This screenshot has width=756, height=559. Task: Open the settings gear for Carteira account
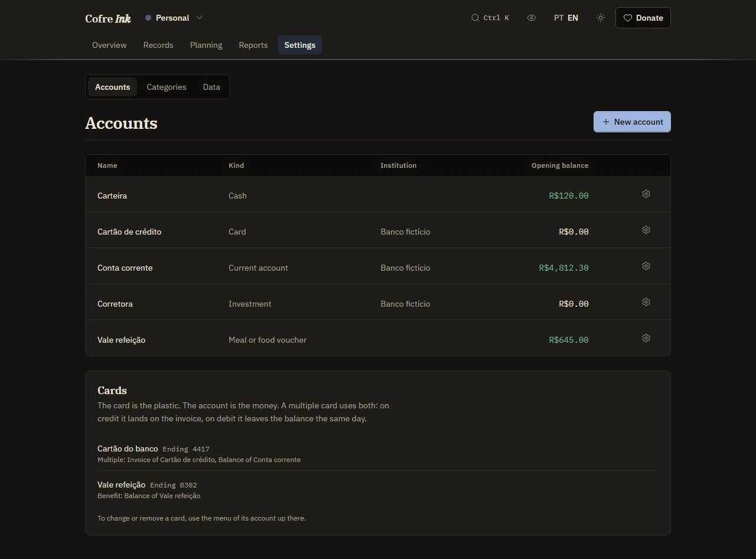(x=646, y=194)
